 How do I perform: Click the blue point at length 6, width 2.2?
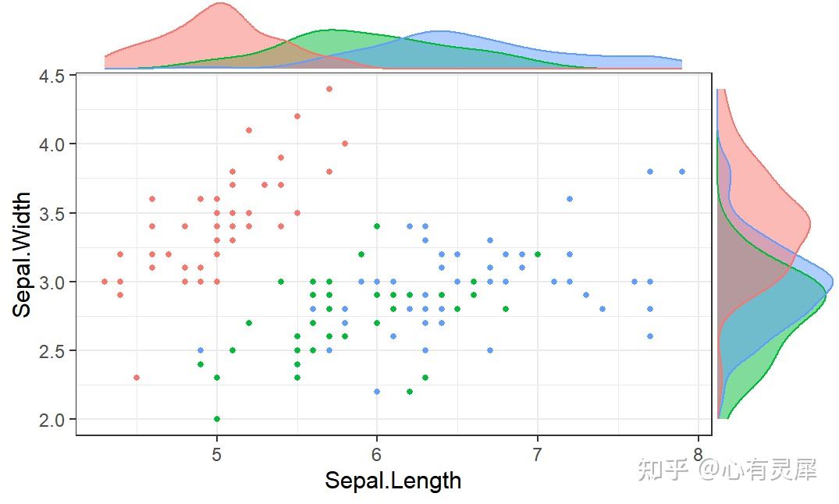click(377, 392)
